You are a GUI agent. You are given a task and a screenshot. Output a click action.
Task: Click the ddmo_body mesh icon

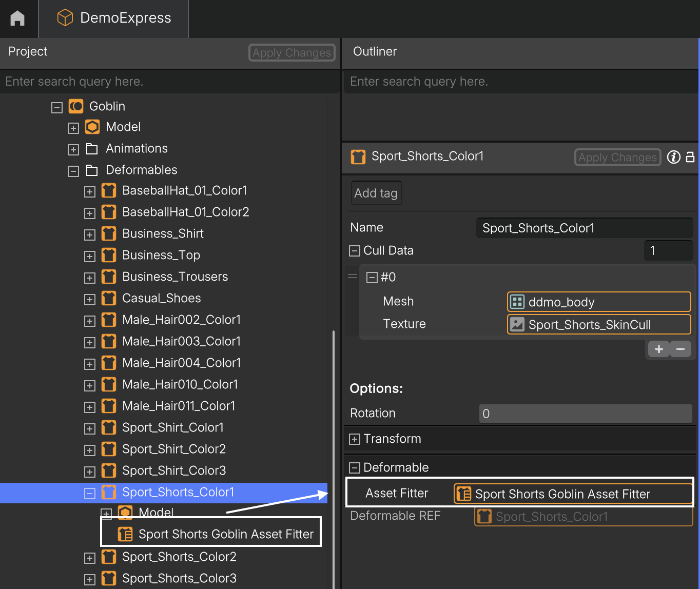517,302
